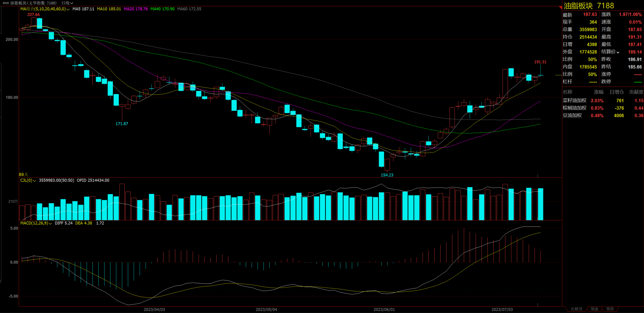Click the 日增 value 4398
This screenshot has width=644, height=313.
tap(592, 44)
